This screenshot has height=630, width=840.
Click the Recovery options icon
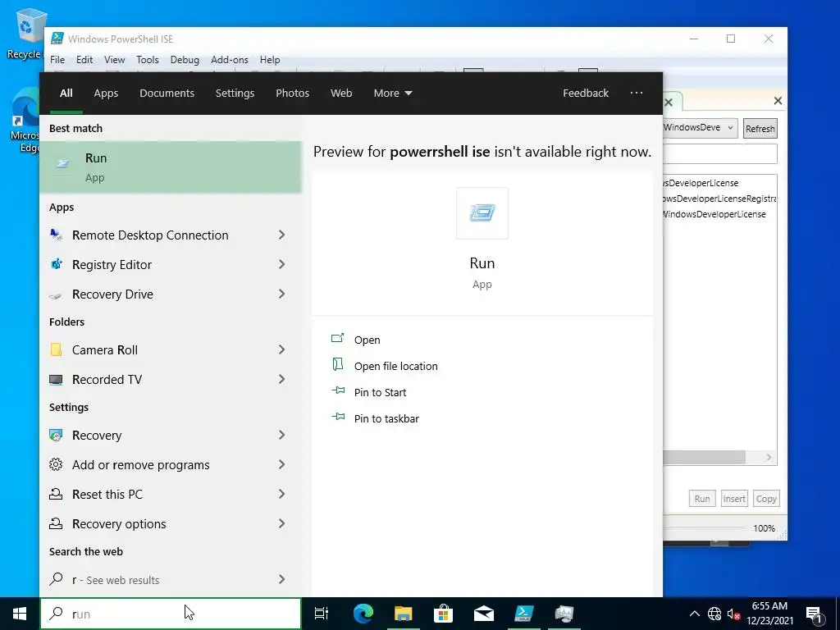point(56,523)
